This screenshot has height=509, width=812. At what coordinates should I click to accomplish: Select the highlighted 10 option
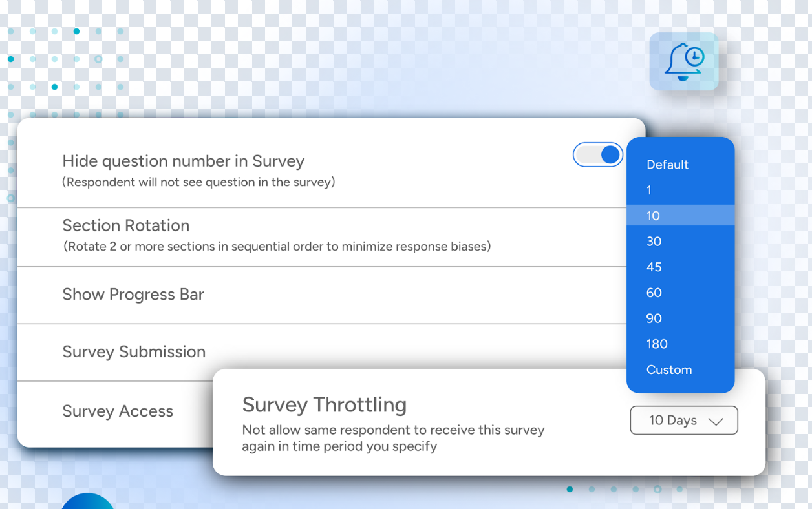(x=653, y=216)
